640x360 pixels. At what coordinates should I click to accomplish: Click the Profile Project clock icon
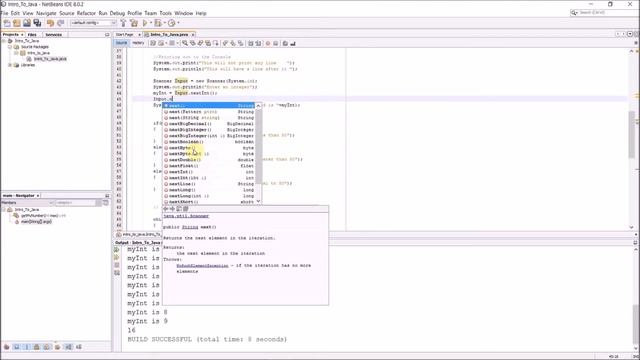pos(171,23)
